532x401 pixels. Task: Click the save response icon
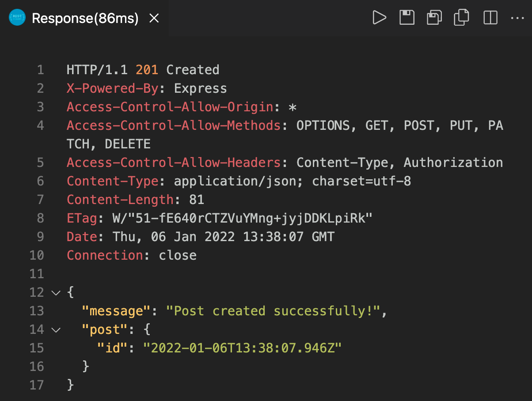tap(407, 18)
